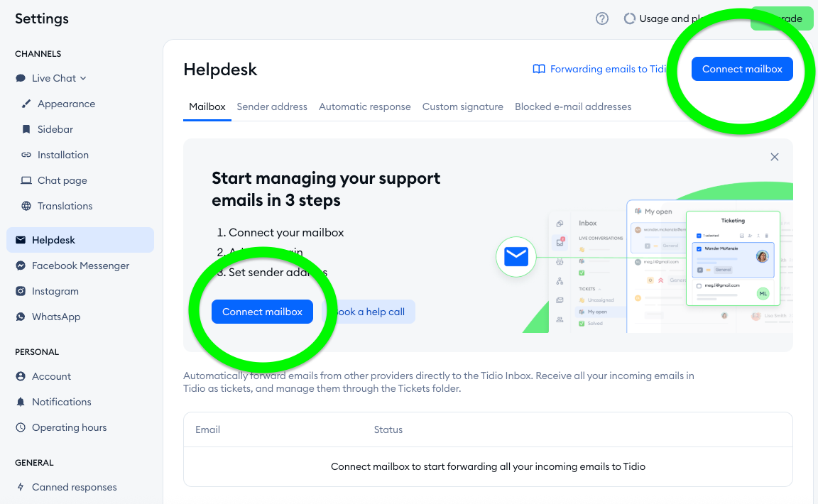This screenshot has width=818, height=504.
Task: Click the Operating hours clock icon
Action: pos(21,427)
